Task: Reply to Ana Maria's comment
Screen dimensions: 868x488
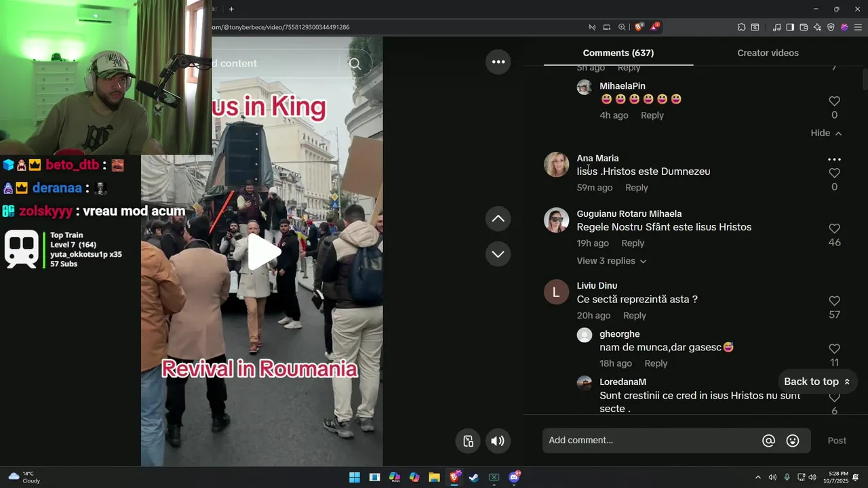Action: (637, 188)
